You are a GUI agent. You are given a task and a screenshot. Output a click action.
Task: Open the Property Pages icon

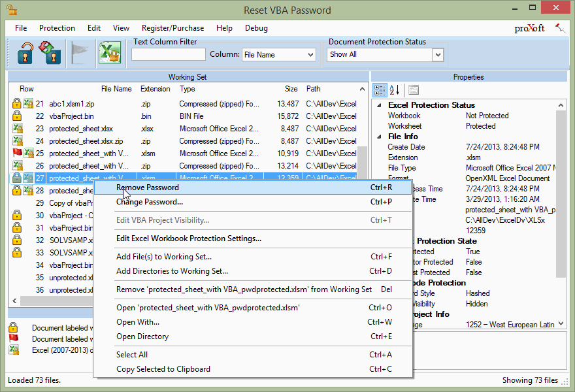[x=414, y=90]
